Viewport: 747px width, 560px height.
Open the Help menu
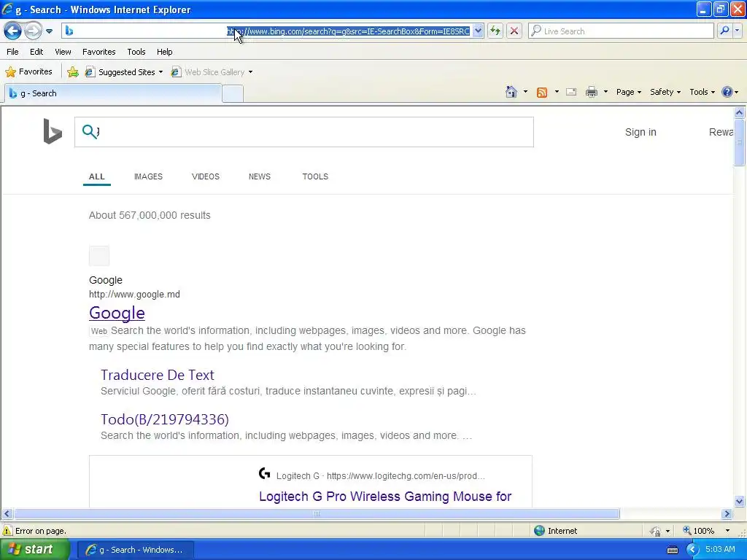pyautogui.click(x=164, y=52)
